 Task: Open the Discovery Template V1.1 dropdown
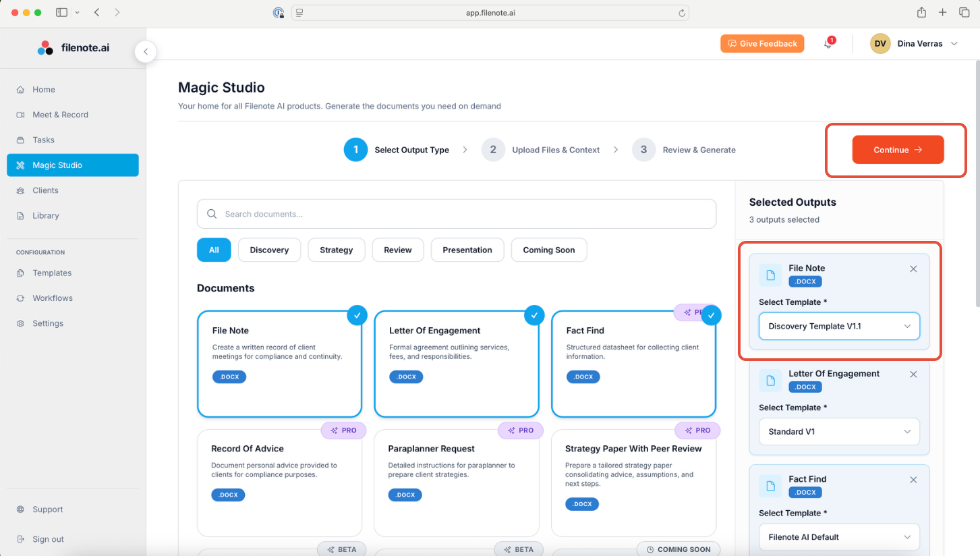pyautogui.click(x=839, y=326)
